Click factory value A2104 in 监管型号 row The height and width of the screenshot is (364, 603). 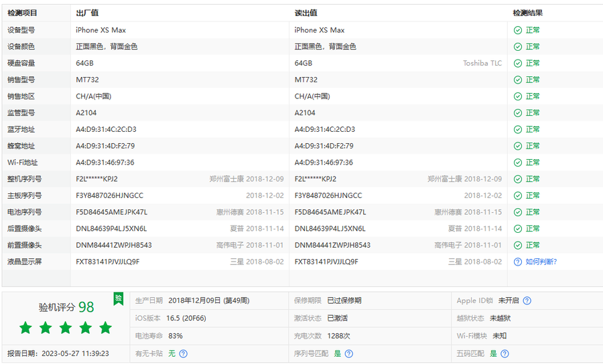86,113
